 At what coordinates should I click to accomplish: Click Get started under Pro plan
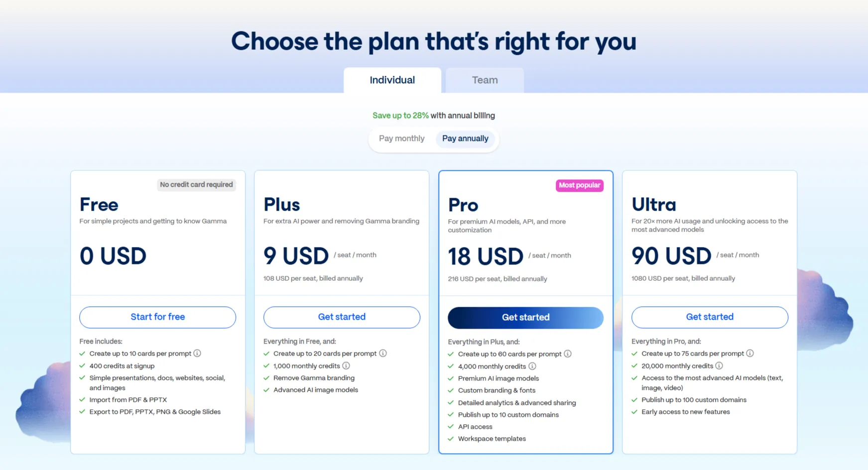point(525,318)
